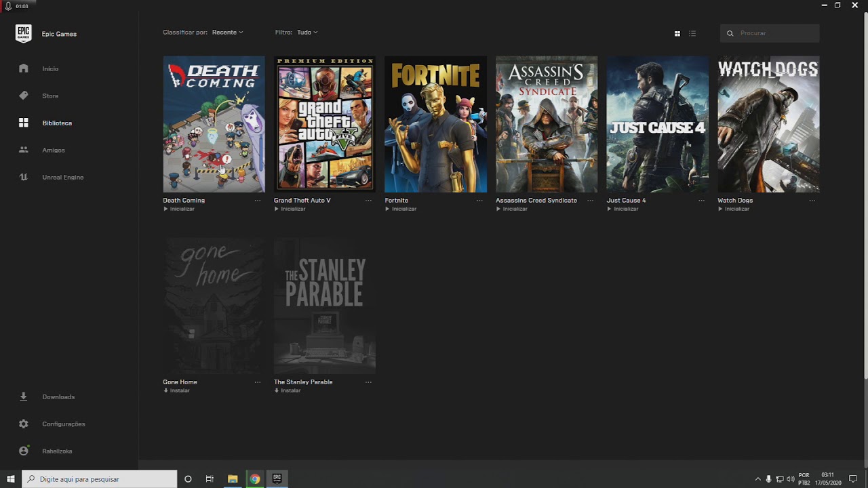The width and height of the screenshot is (868, 488).
Task: Click the Procurar search field
Action: [770, 33]
